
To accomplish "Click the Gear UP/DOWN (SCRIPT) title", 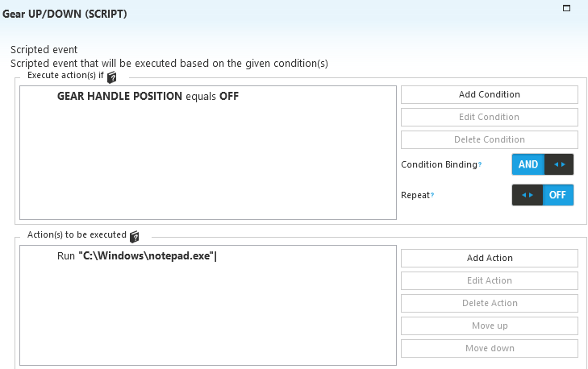I will tap(65, 14).
